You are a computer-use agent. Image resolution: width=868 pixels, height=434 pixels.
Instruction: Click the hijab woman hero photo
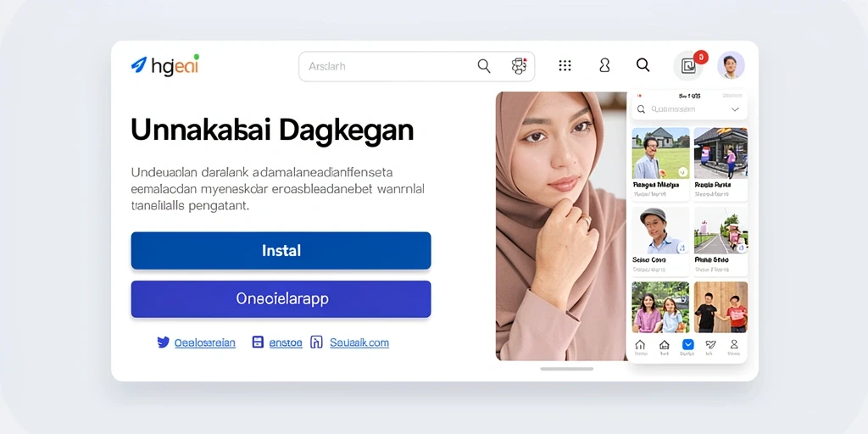pyautogui.click(x=561, y=225)
